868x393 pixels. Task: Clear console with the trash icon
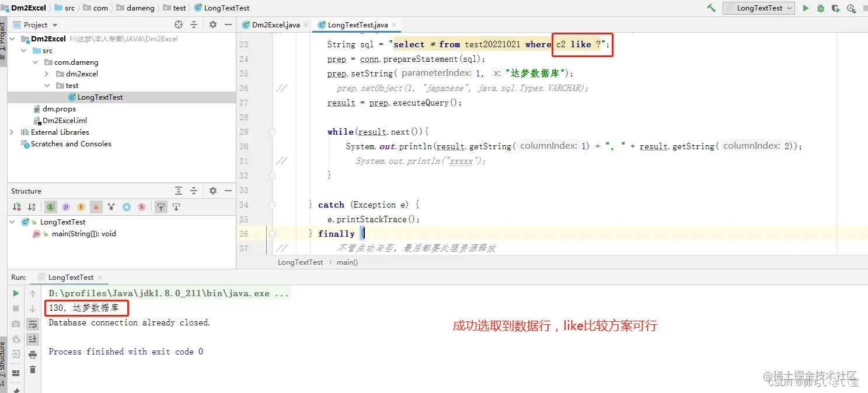[x=33, y=369]
